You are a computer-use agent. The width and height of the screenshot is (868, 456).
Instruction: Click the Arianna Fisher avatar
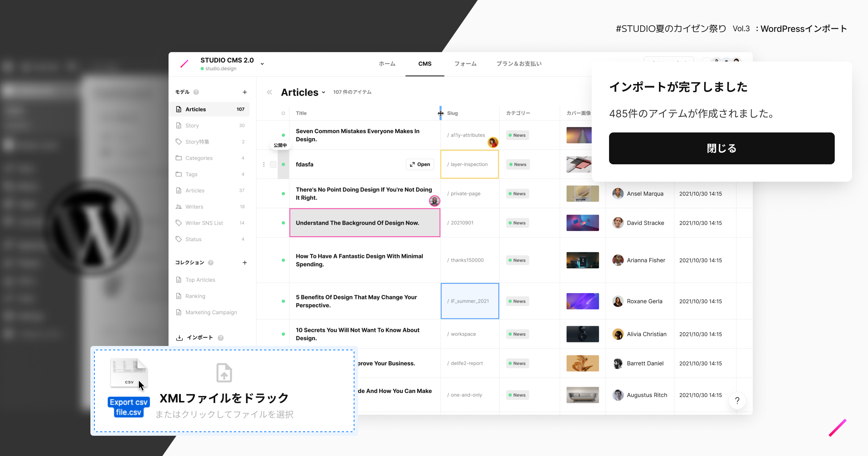pos(618,260)
